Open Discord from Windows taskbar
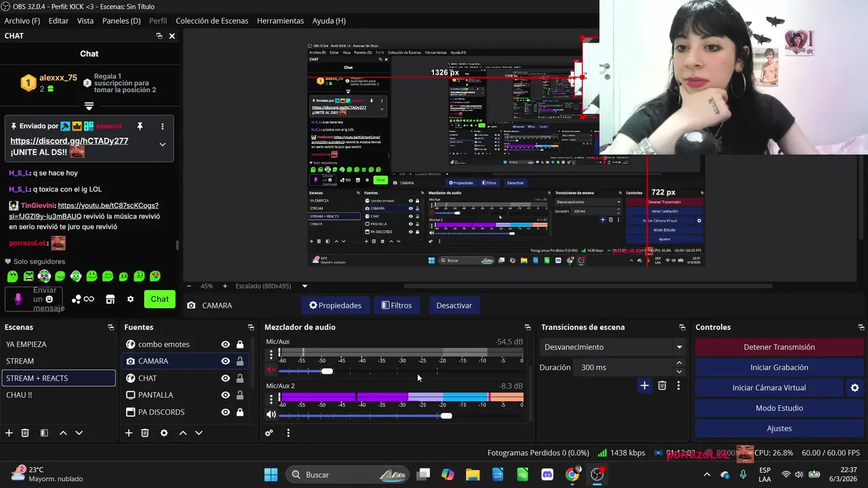The width and height of the screenshot is (868, 488). coord(547,474)
